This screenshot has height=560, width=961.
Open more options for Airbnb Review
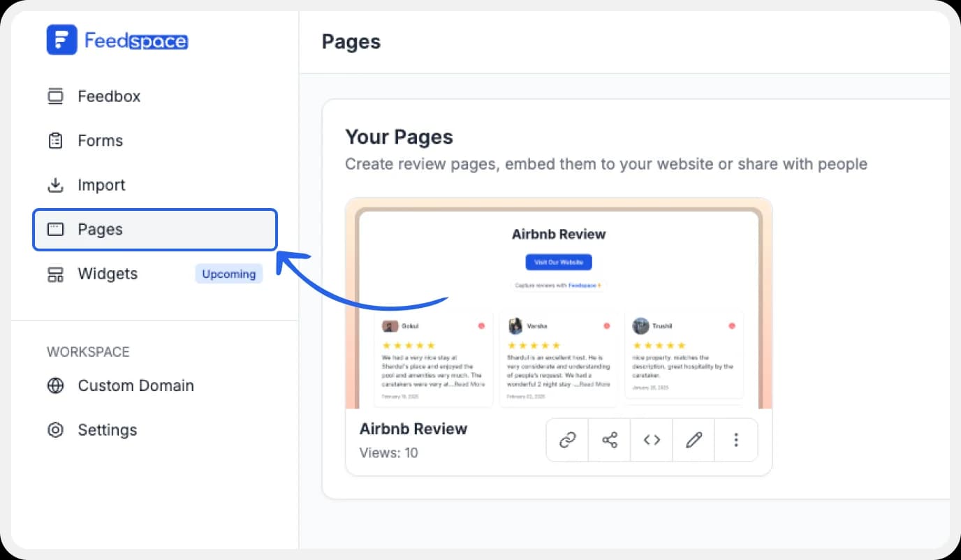pyautogui.click(x=735, y=440)
